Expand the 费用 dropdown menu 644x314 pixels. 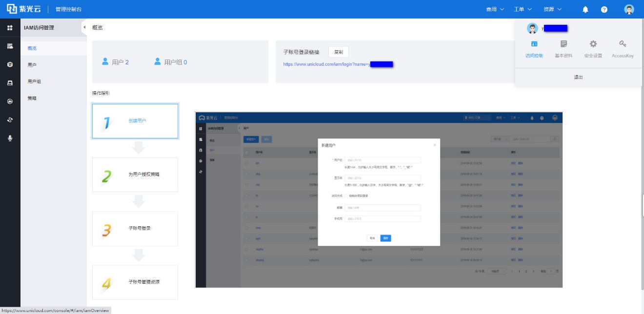coord(495,9)
